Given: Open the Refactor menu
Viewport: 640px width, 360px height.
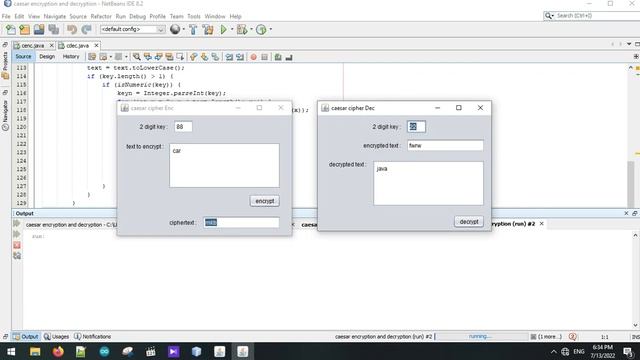Looking at the screenshot, I should [101, 16].
